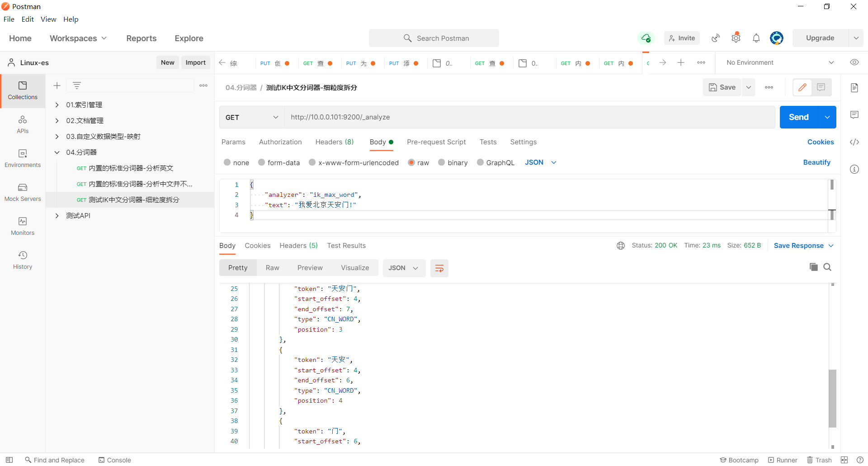This screenshot has height=466, width=868.
Task: Open a new request tab with plus
Action: pyautogui.click(x=681, y=62)
